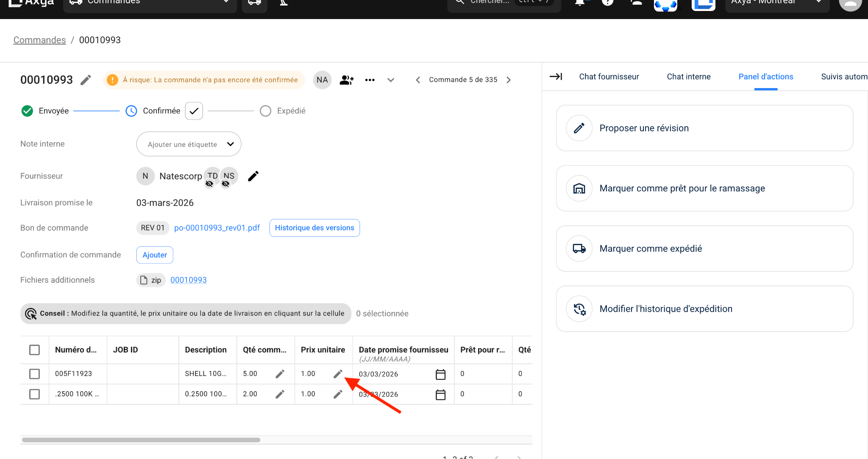Check the Confirmée step checkbox

[x=194, y=111]
